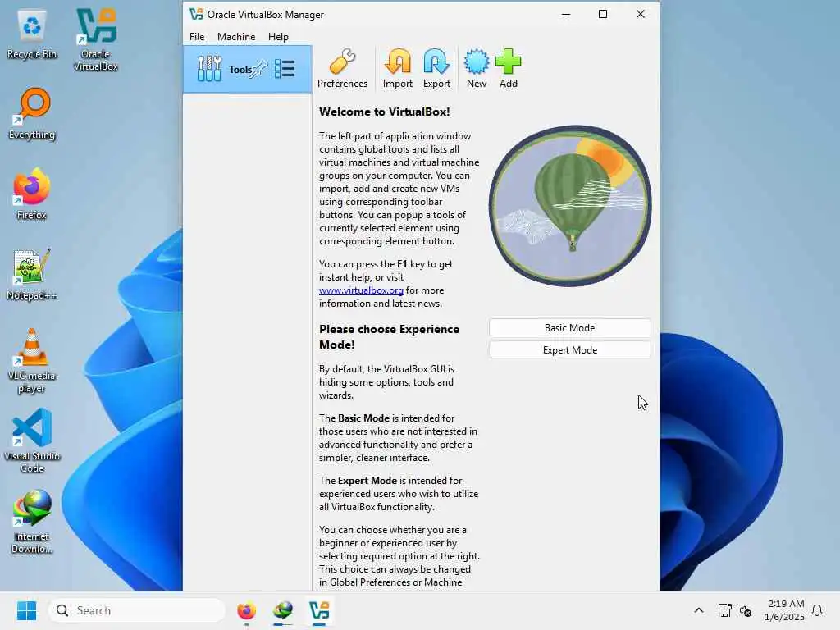
Task: Open Visual Studio Code desktop shortcut
Action: [x=32, y=441]
